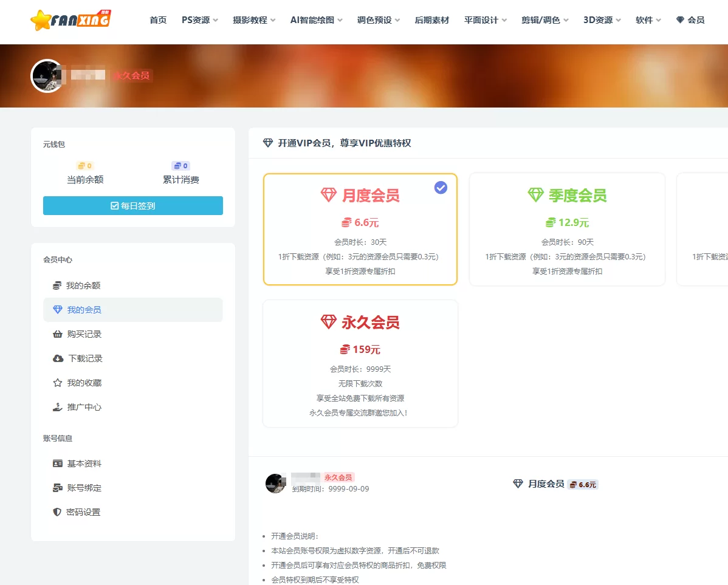
Task: Select the partially visible third plan card
Action: pos(702,230)
